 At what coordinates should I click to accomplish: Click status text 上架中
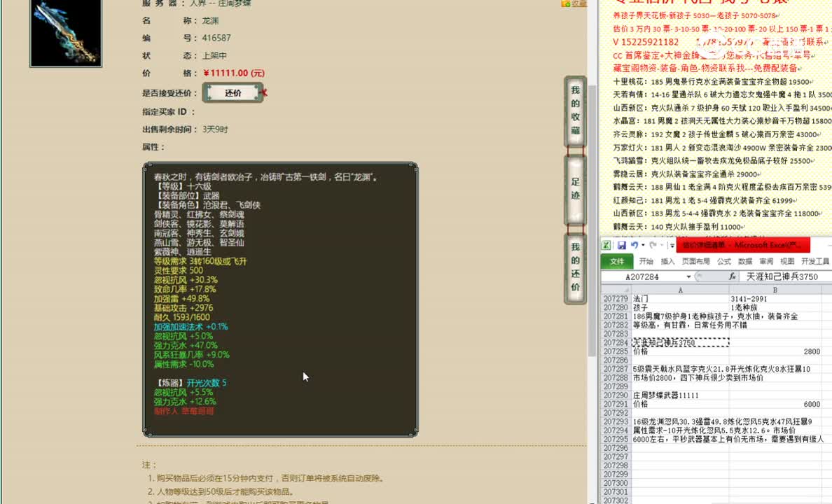[x=214, y=55]
